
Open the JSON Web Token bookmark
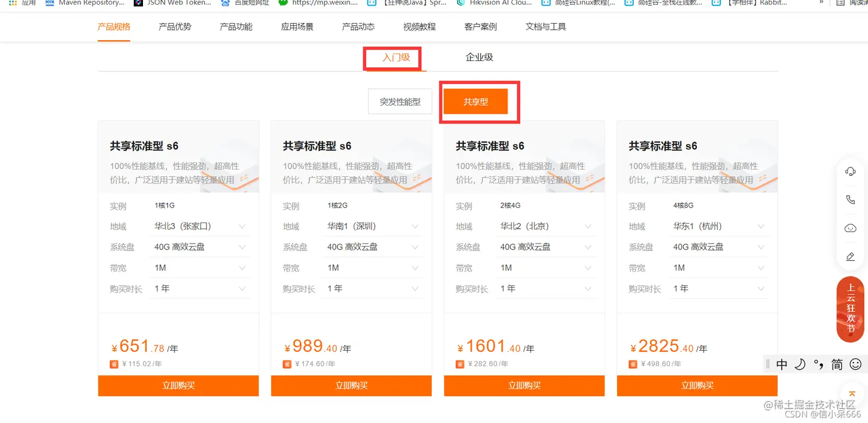pos(170,3)
